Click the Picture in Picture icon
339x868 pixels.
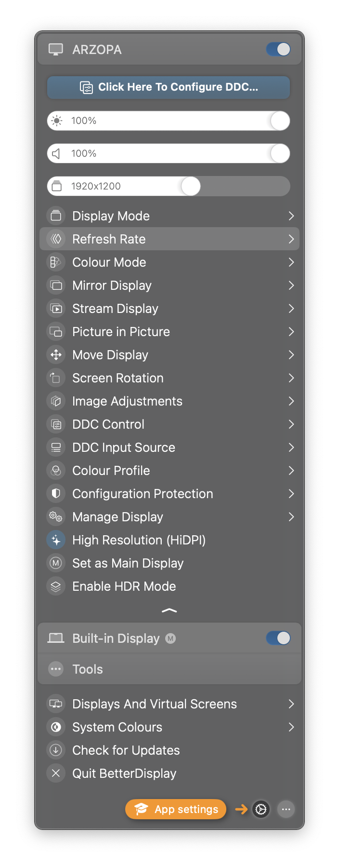tap(56, 332)
